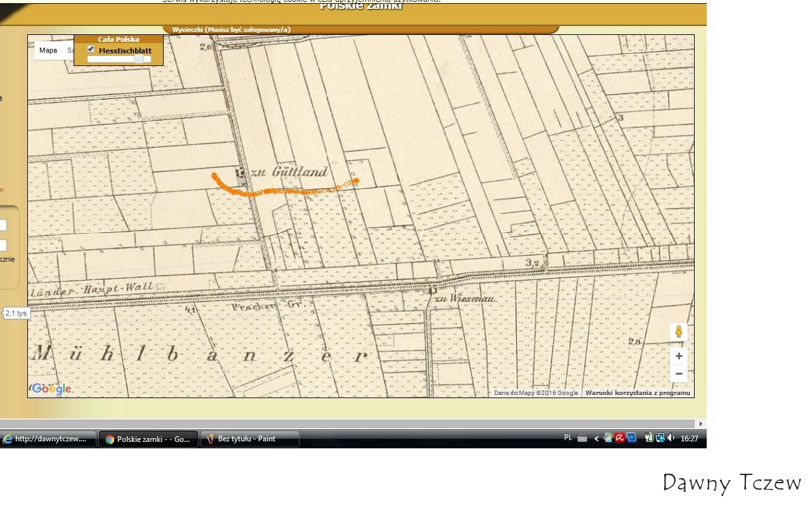Screen dimensions: 812x508
Task: Switch to Chrome Polskie zamki taskbar window
Action: pyautogui.click(x=148, y=439)
